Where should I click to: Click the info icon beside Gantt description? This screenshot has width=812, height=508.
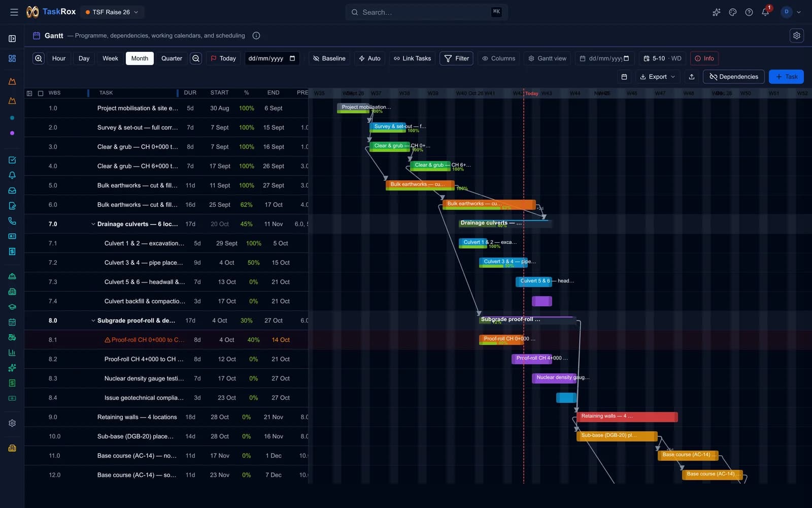pos(256,36)
